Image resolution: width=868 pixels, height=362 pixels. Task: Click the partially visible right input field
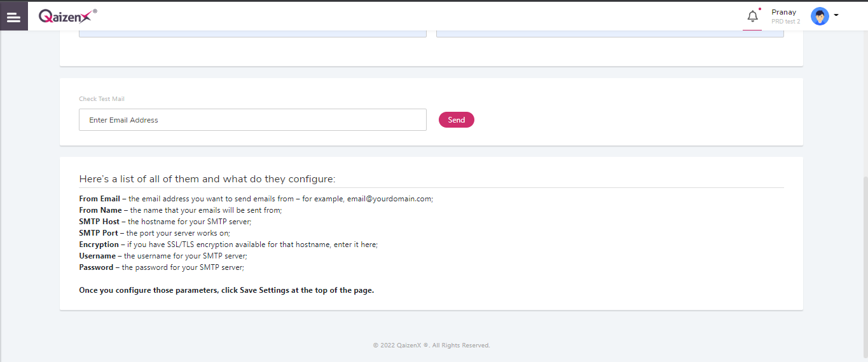coord(609,33)
